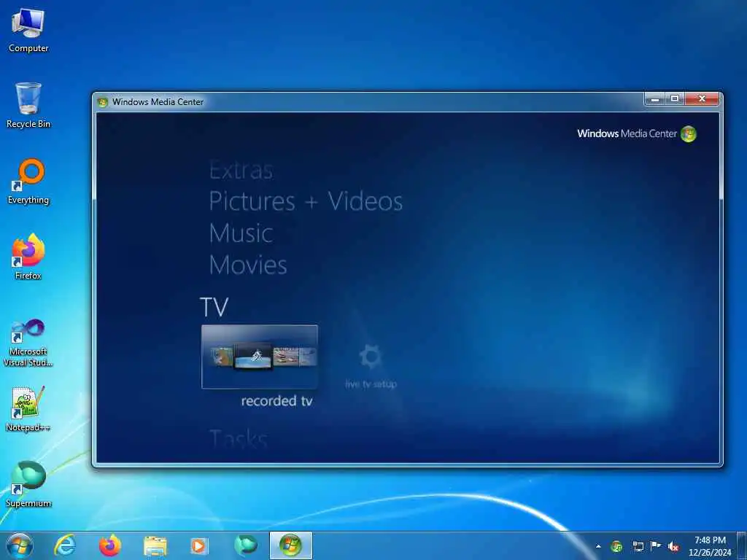
Task: Click the muted volume speaker icon
Action: [673, 546]
